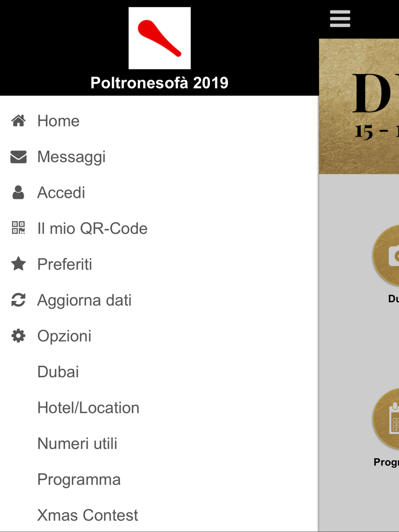The width and height of the screenshot is (399, 532).
Task: Tap the Aggiorna dati refresh icon
Action: [x=18, y=300]
